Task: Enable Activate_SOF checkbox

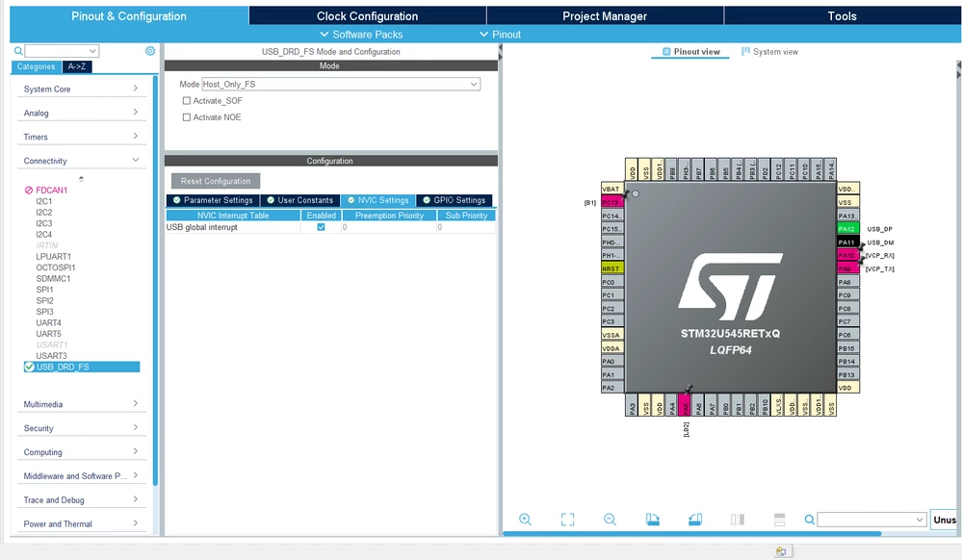Action: point(187,101)
